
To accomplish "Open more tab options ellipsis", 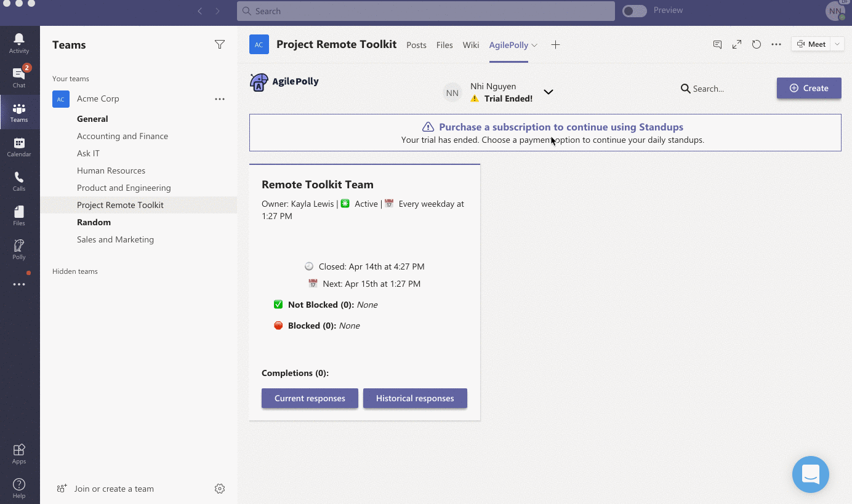I will (776, 44).
